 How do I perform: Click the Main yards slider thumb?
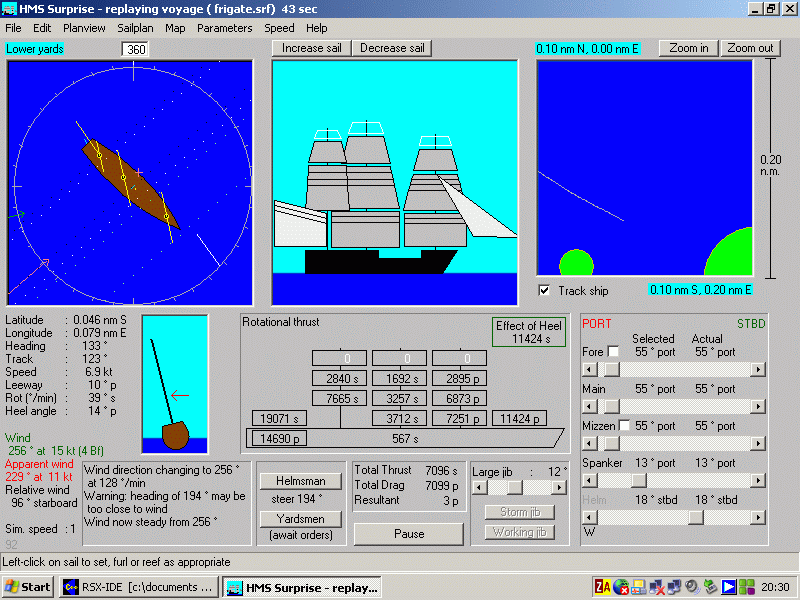[x=611, y=407]
